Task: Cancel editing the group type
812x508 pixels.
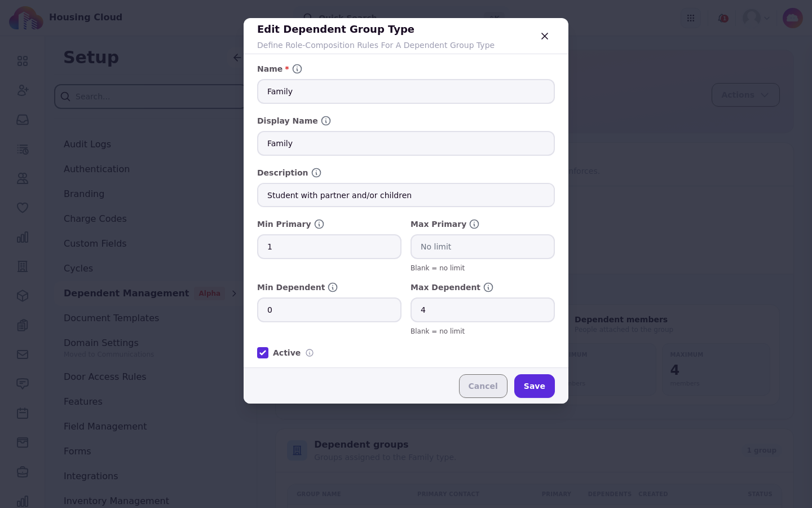Action: [483, 386]
